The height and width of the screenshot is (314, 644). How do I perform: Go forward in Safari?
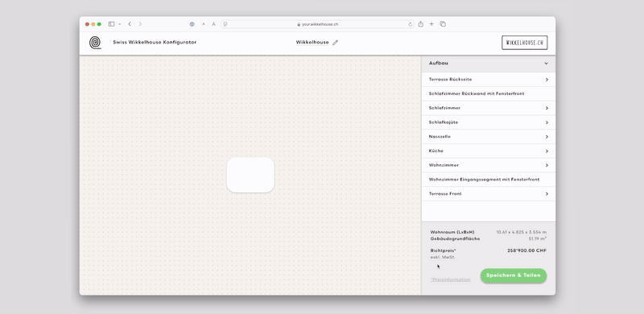point(140,24)
